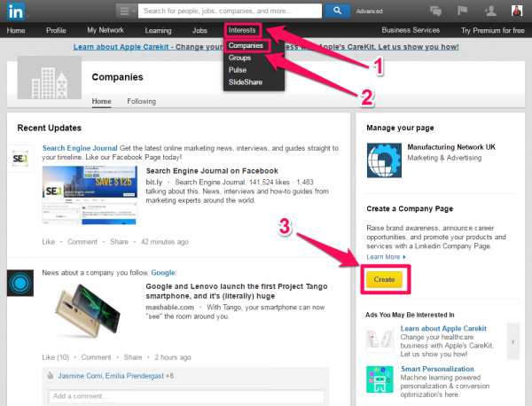Click the SEJ company logo
This screenshot has width=532, height=406.
pyautogui.click(x=20, y=159)
